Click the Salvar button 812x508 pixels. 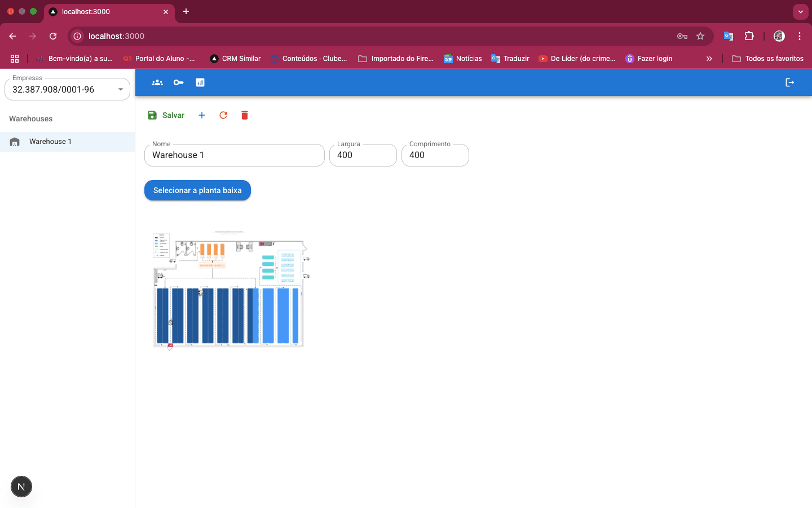(x=166, y=115)
